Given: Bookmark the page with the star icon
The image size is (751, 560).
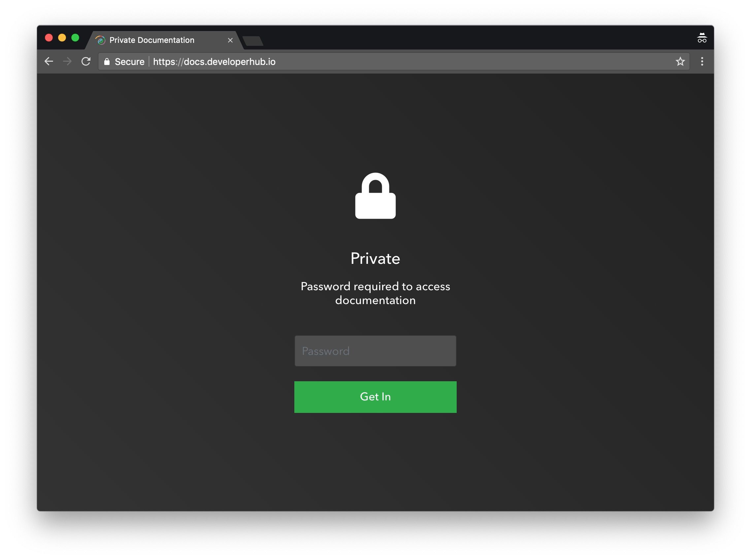Looking at the screenshot, I should pyautogui.click(x=680, y=61).
